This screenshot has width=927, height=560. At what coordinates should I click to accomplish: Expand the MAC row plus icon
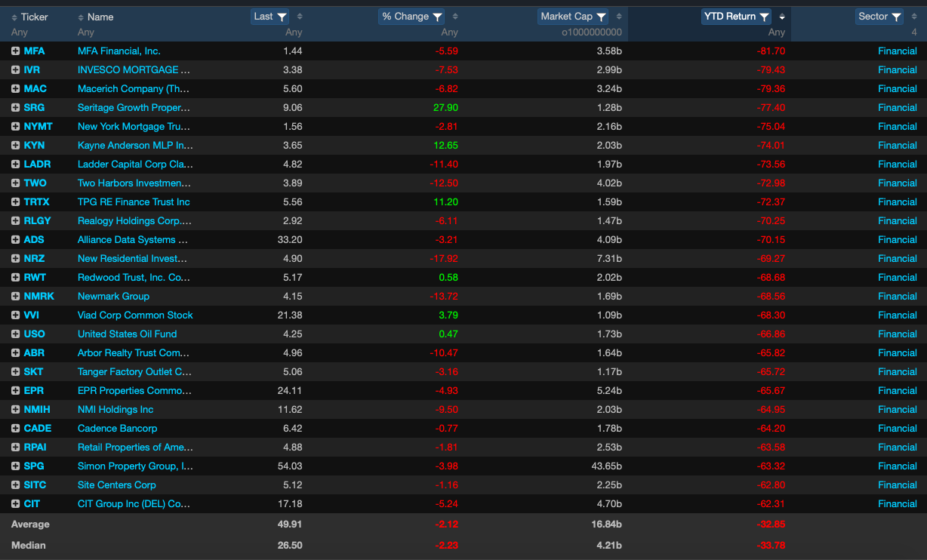tap(15, 88)
